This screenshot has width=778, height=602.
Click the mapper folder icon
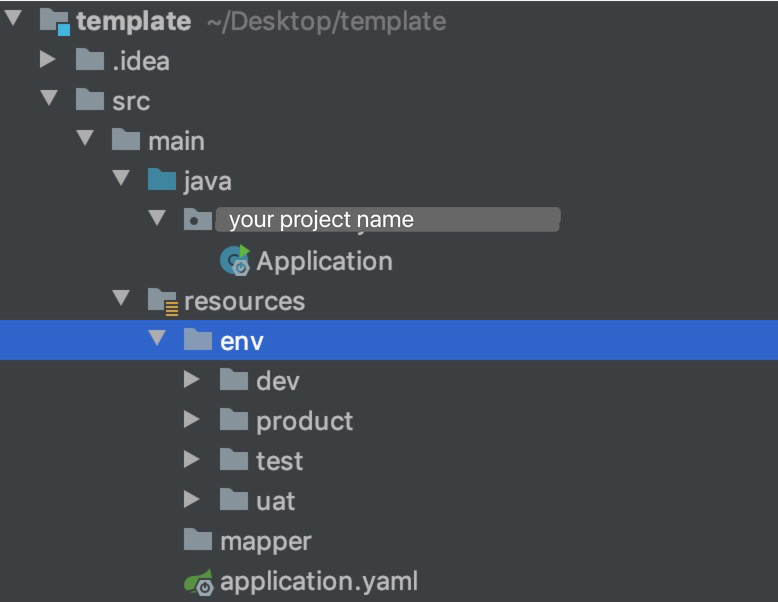(198, 541)
